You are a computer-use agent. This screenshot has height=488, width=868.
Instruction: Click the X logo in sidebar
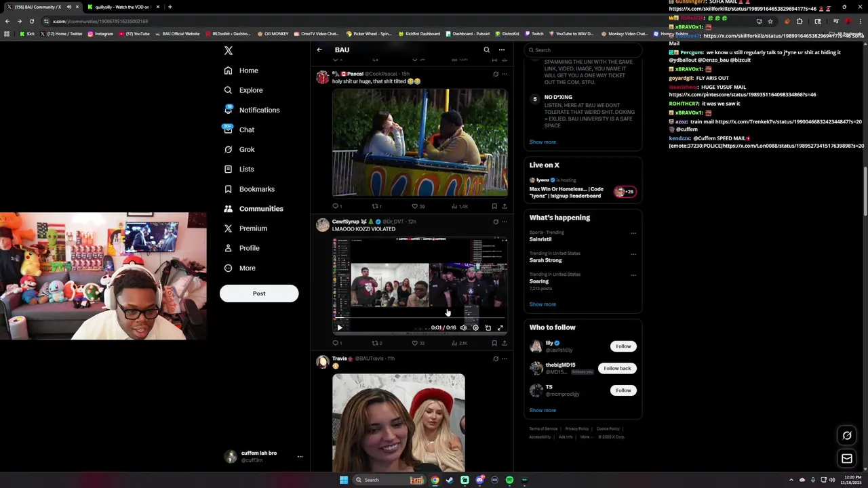[229, 51]
